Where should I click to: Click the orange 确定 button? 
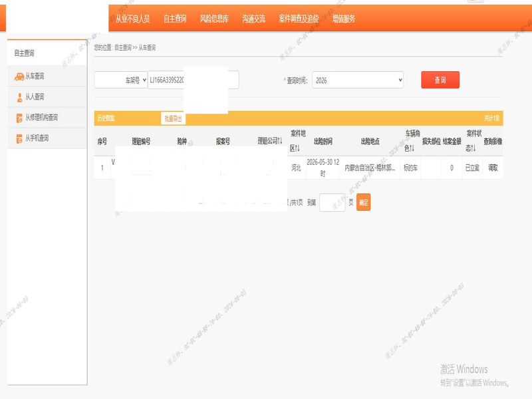[x=363, y=202]
